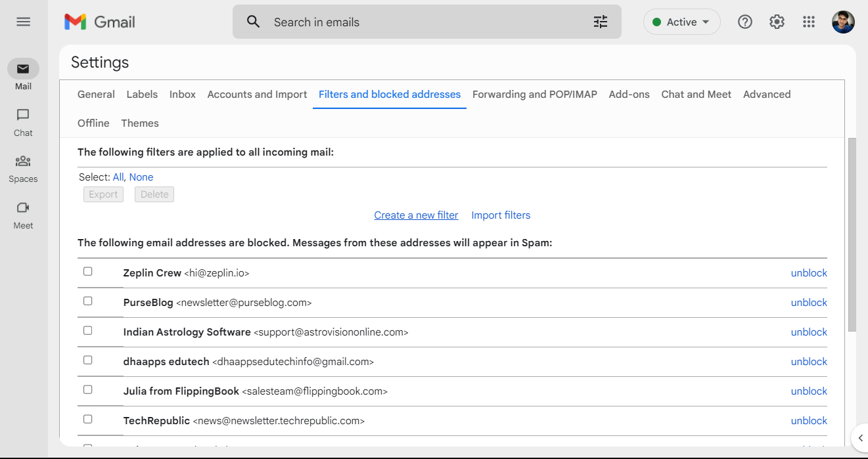The image size is (868, 459).
Task: Select Filters and blocked addresses tab
Action: 390,95
